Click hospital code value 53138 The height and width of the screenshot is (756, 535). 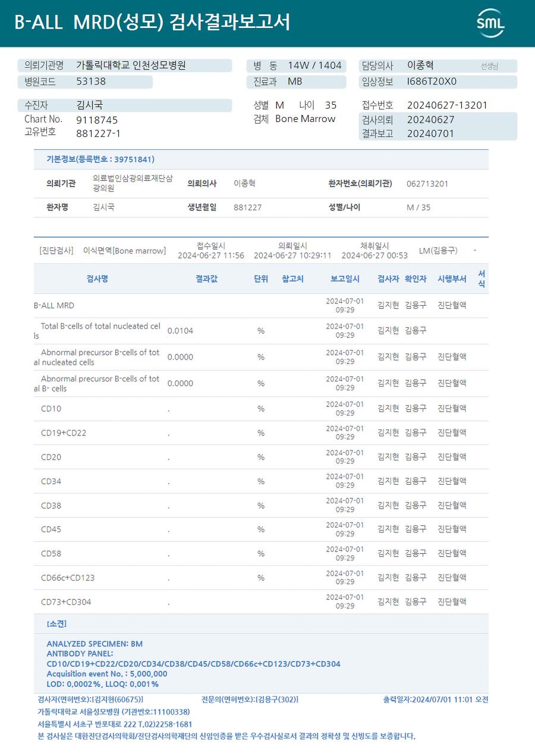point(91,81)
